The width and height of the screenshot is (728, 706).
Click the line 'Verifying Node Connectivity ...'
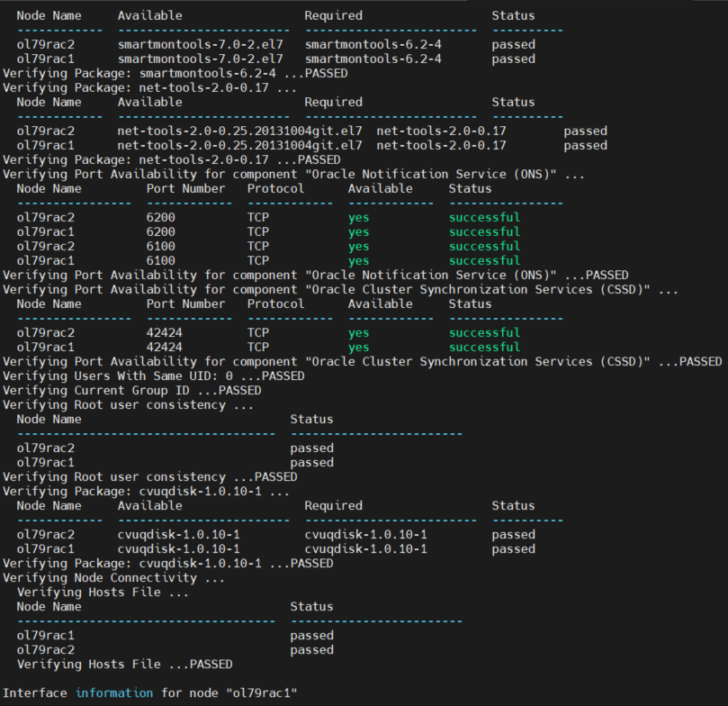113,577
